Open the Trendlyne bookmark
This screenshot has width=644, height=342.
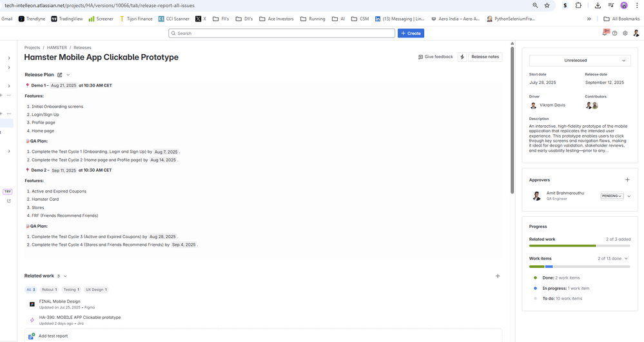[x=32, y=19]
